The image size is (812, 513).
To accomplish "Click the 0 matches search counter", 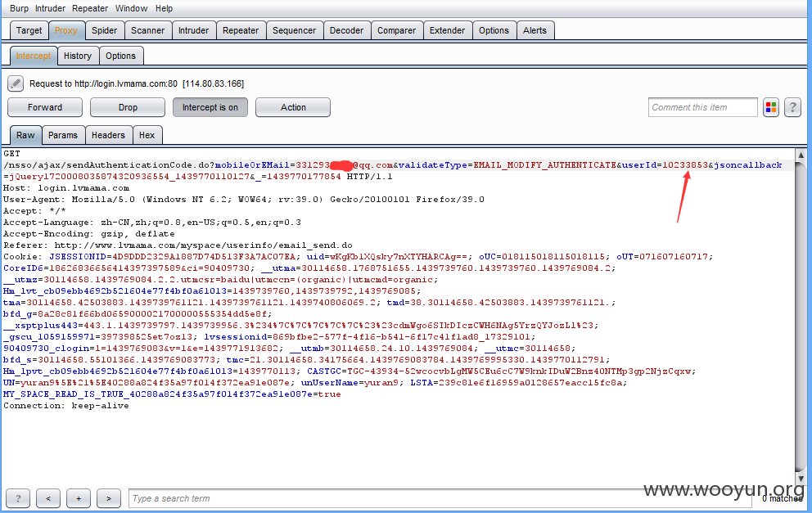I will coord(782,498).
